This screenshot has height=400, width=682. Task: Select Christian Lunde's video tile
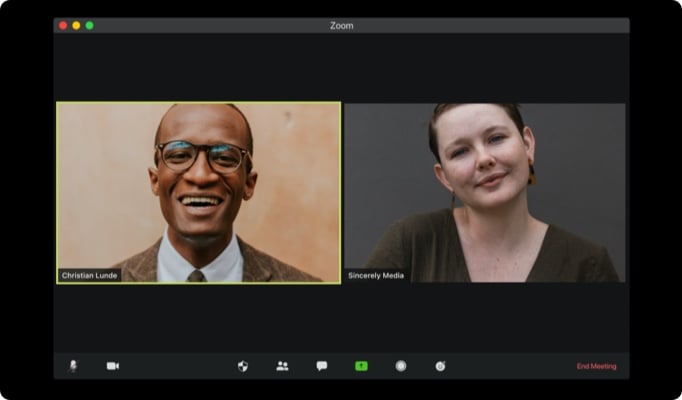(199, 193)
